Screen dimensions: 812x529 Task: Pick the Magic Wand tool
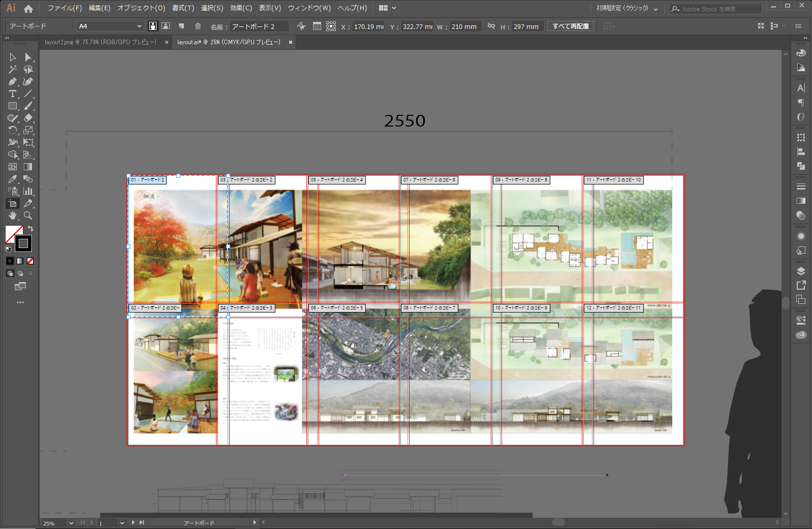[x=13, y=70]
